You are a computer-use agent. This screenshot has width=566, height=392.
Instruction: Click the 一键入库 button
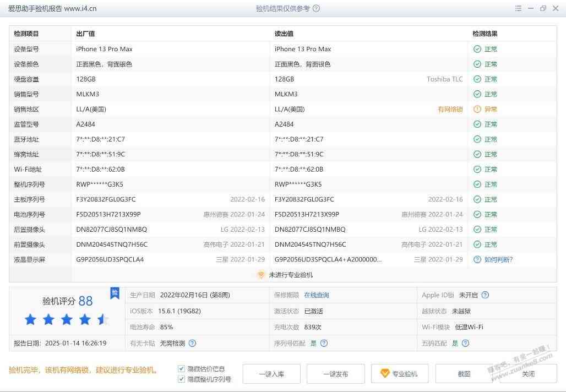coord(271,374)
